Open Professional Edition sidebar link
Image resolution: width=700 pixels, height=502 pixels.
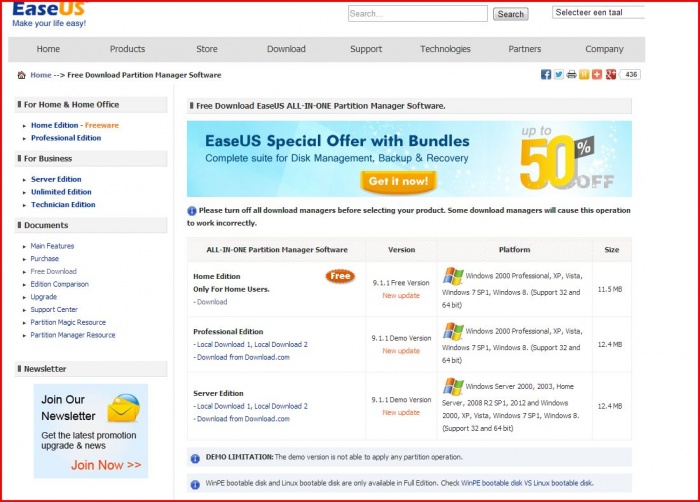click(x=66, y=138)
